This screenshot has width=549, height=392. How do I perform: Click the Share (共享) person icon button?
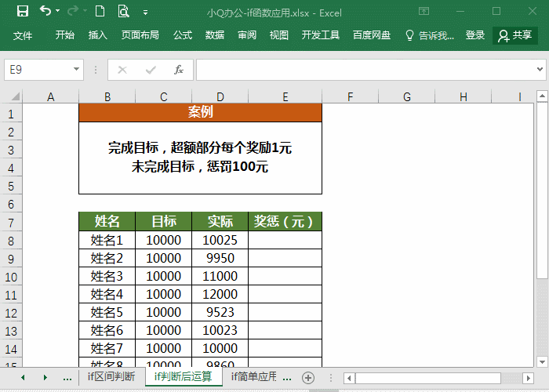515,35
